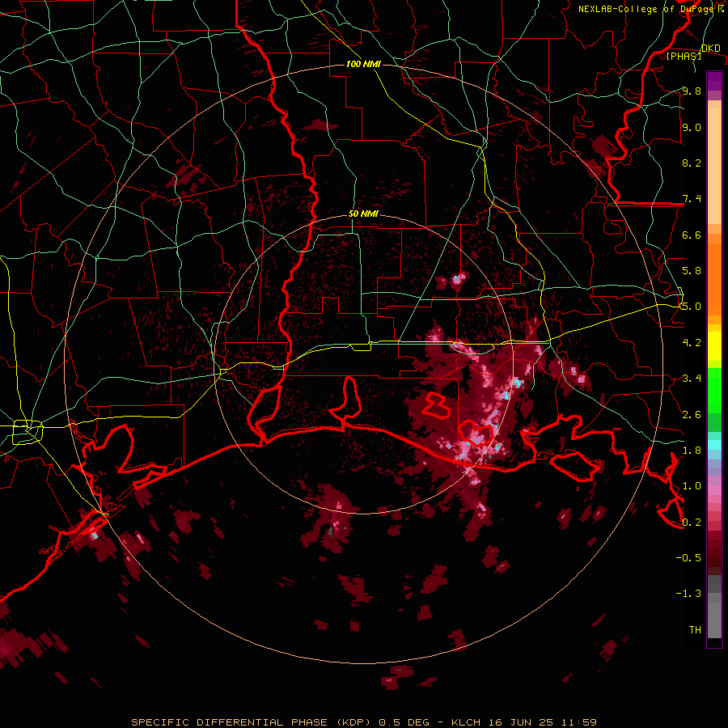Click the 5.8 value on the color scale

pyautogui.click(x=692, y=270)
